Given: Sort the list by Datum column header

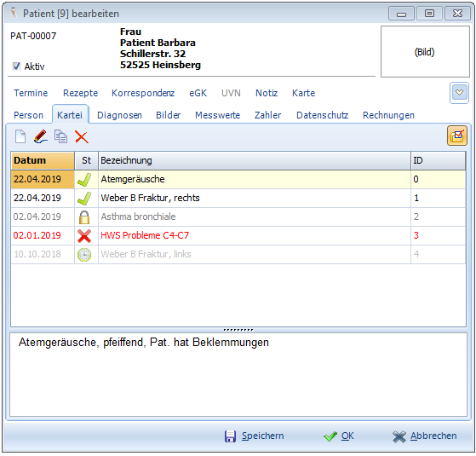Looking at the screenshot, I should (43, 160).
